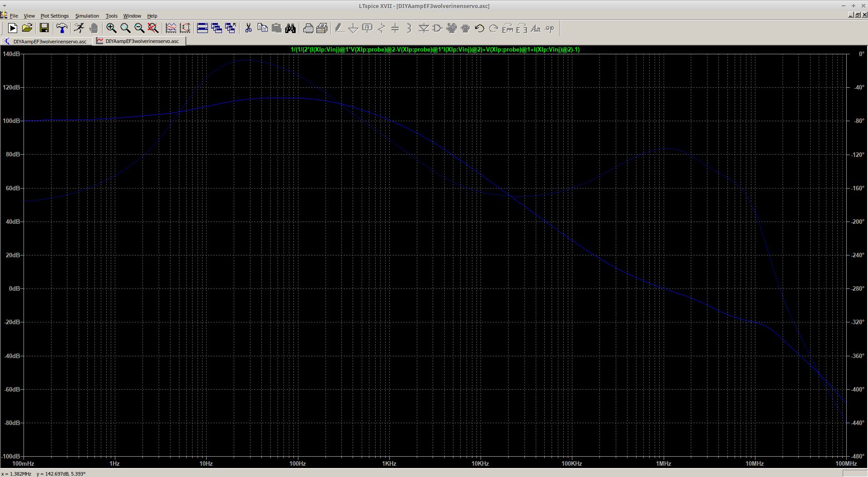Viewport: 868px width, 477px height.
Task: Restore the inner document window
Action: tap(858, 15)
